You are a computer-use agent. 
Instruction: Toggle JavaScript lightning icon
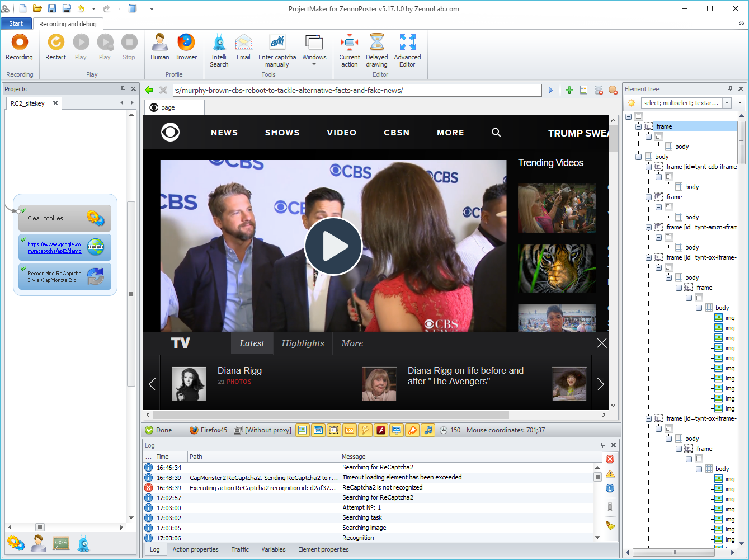(x=365, y=430)
